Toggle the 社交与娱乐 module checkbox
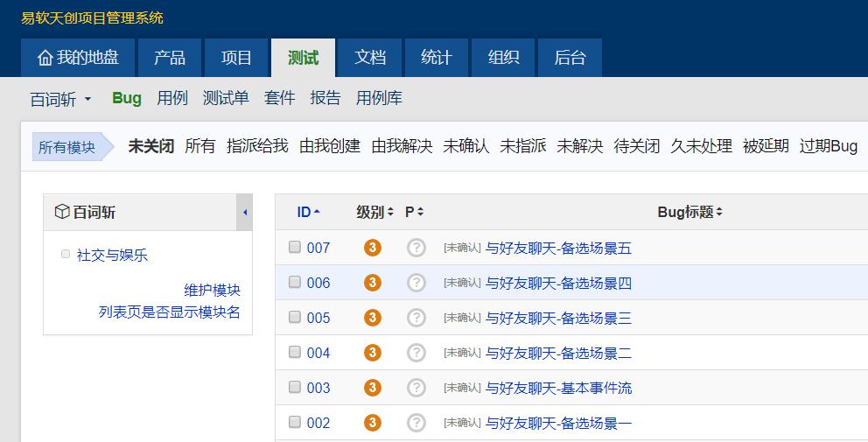This screenshot has height=442, width=868. tap(66, 254)
